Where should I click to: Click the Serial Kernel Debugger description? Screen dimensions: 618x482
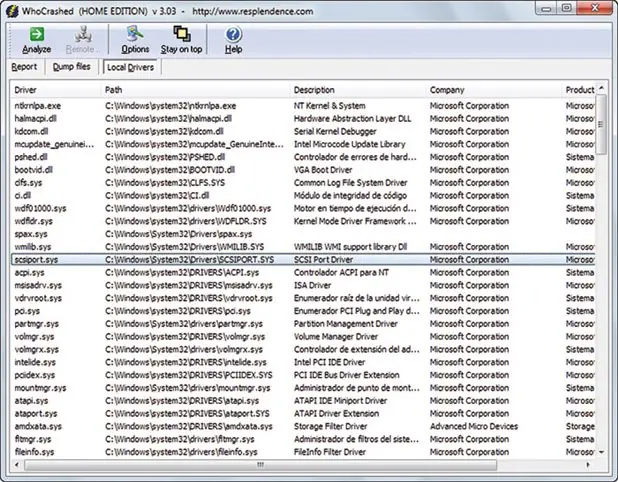point(335,131)
